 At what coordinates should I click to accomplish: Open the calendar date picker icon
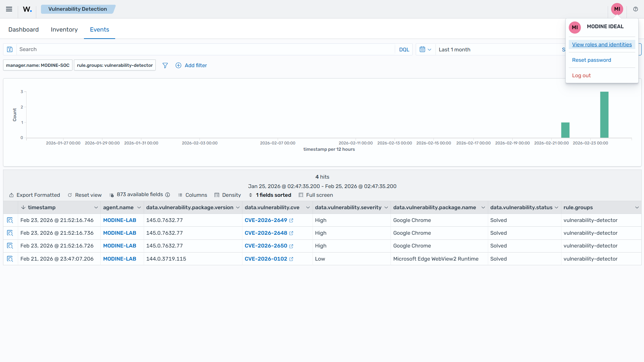(423, 49)
